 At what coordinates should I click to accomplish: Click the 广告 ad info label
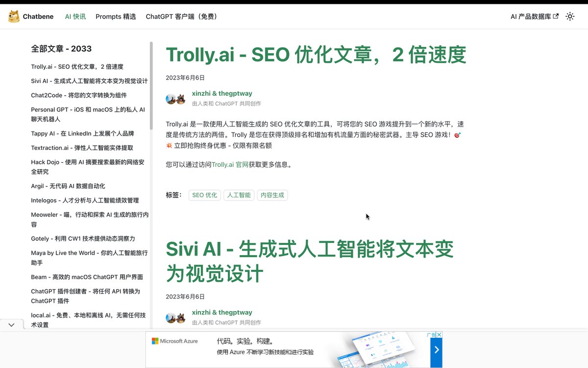tap(431, 335)
